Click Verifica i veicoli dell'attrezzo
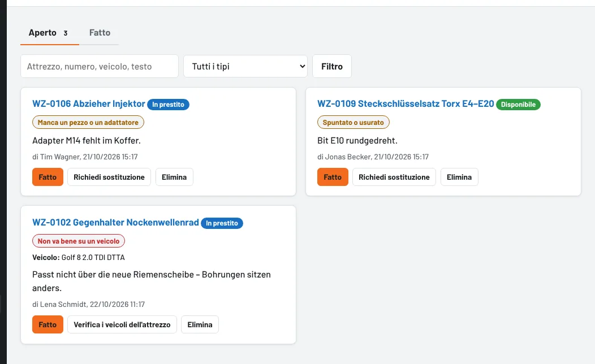Screen dimensions: 595x364 coord(122,324)
